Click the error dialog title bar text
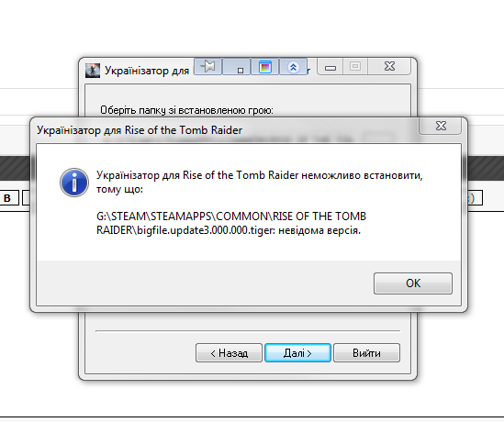This screenshot has height=422, width=504. pyautogui.click(x=140, y=130)
